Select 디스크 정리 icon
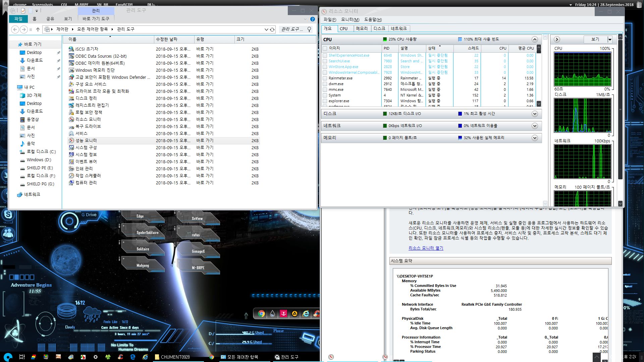The image size is (644, 362). (x=71, y=98)
